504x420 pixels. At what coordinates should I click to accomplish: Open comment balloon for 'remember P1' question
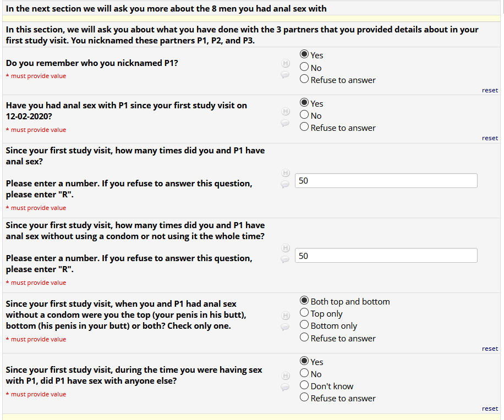[x=286, y=74]
